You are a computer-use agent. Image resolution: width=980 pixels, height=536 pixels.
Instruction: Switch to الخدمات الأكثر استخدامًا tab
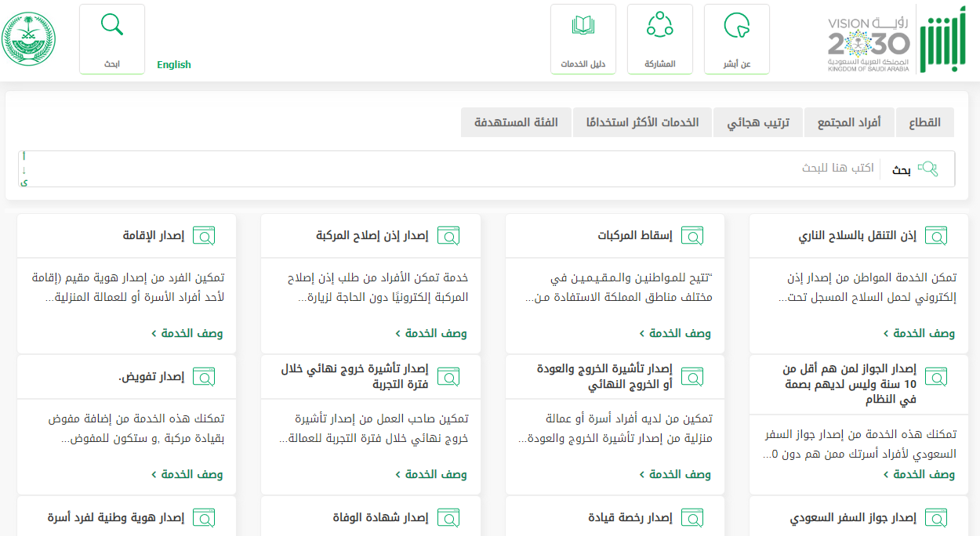pyautogui.click(x=642, y=123)
